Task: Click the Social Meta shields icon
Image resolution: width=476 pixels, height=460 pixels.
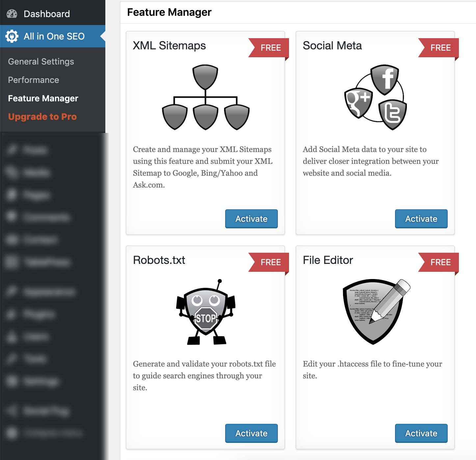Action: (376, 97)
